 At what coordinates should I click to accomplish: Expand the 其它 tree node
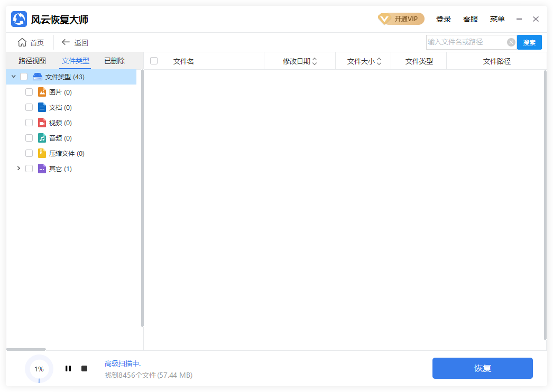tap(19, 168)
